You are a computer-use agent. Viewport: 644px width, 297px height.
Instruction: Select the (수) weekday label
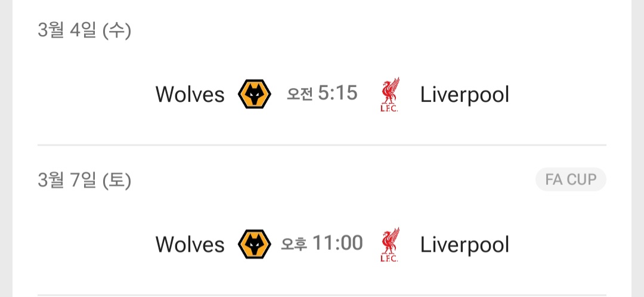pyautogui.click(x=117, y=31)
